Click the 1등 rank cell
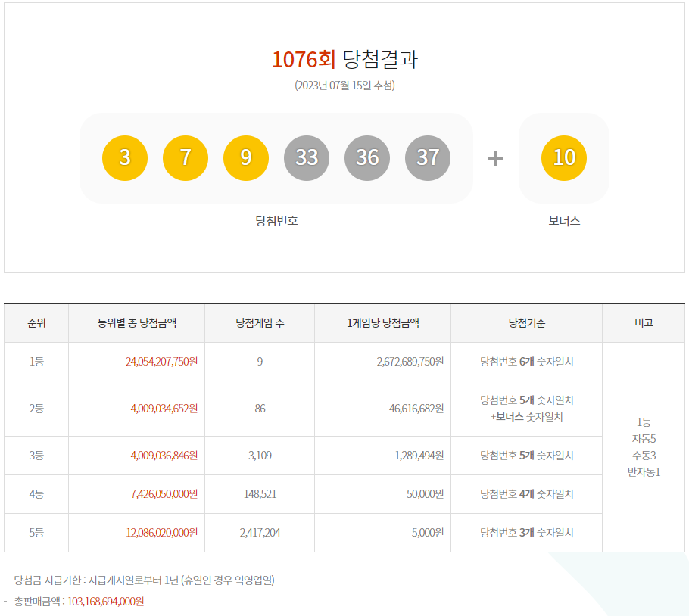Viewport: 689px width, 616px height. [36, 362]
